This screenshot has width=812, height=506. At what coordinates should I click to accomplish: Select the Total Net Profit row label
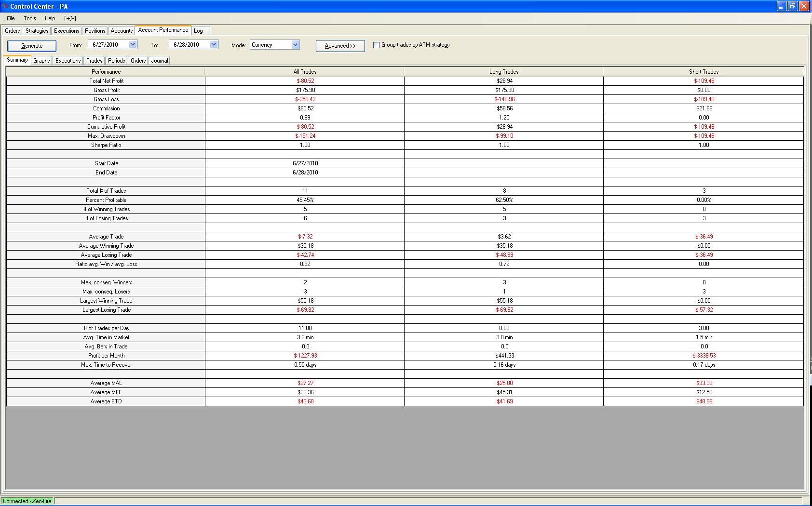106,81
